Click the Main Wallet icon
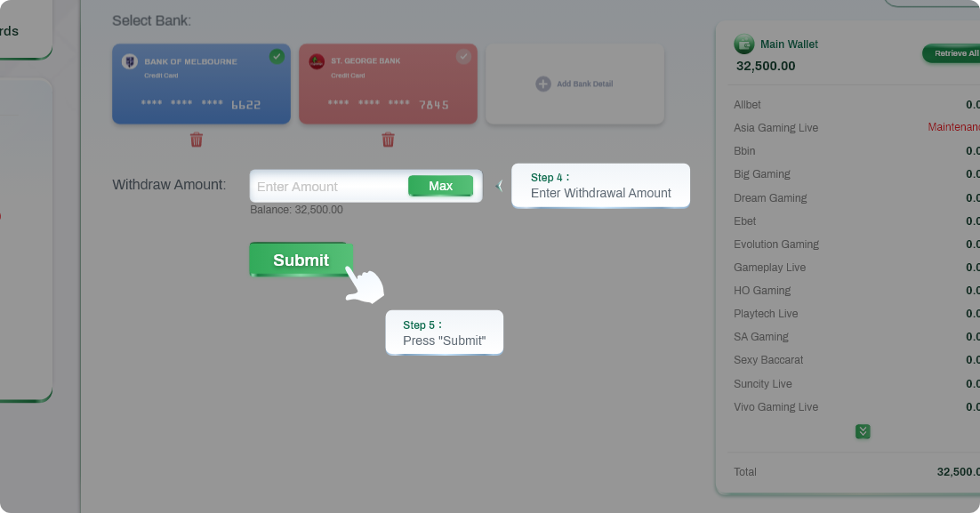The height and width of the screenshot is (513, 980). pos(743,44)
